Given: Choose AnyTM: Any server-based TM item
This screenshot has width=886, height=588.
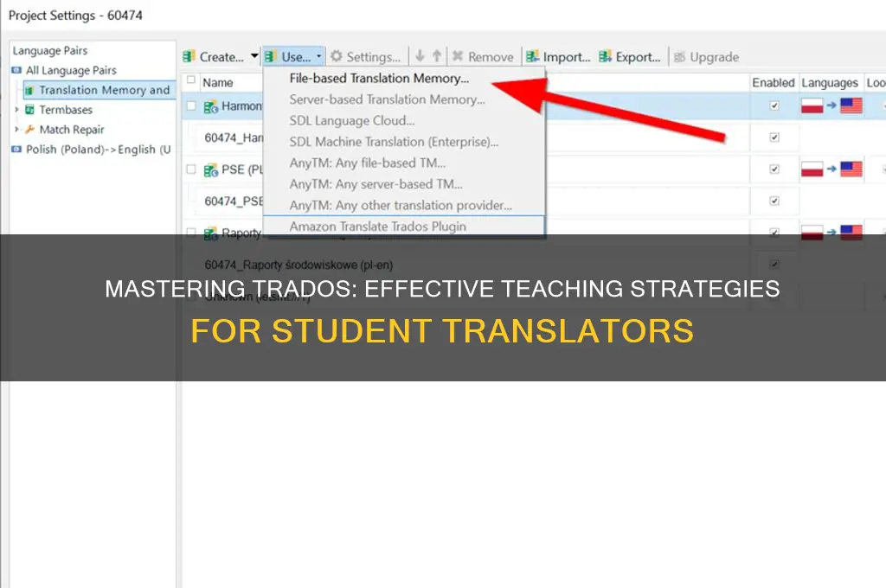Looking at the screenshot, I should (404, 184).
